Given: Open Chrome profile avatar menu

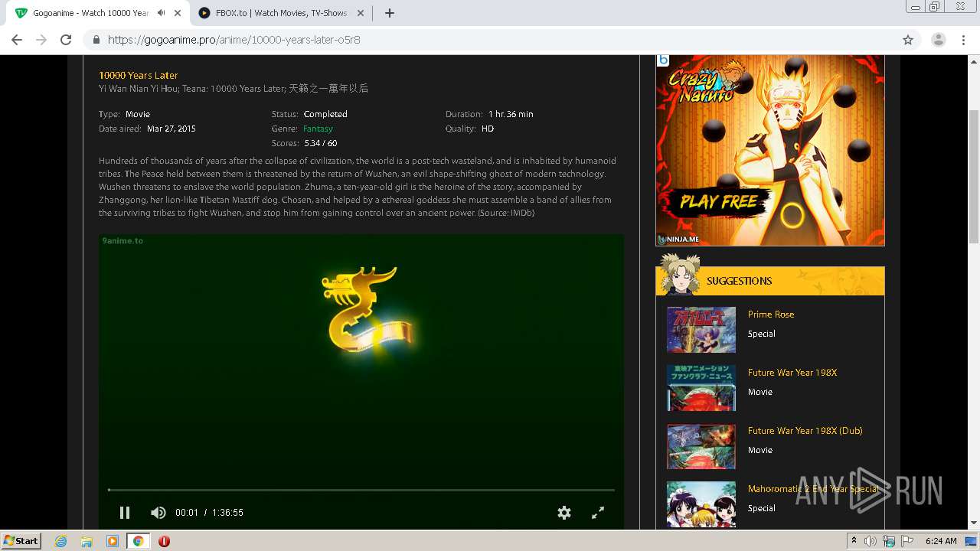Looking at the screenshot, I should pyautogui.click(x=939, y=40).
